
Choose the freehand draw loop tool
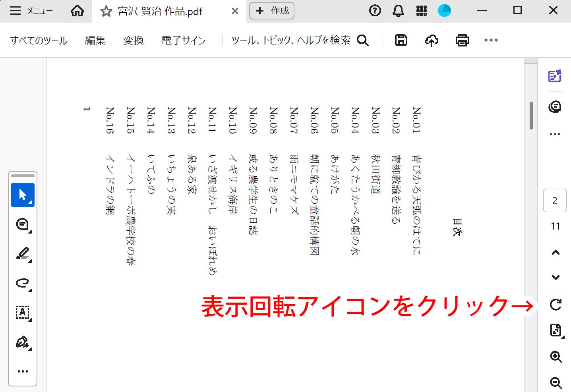(x=22, y=283)
